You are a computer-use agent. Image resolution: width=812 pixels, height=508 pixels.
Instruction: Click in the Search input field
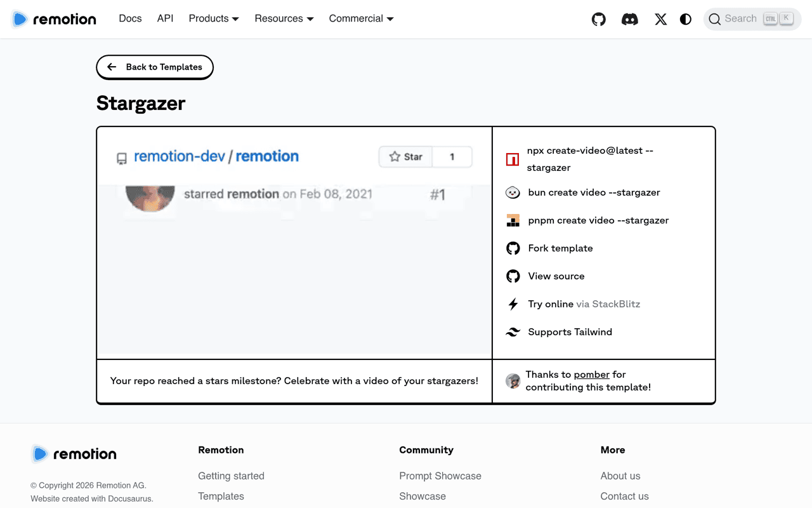point(752,19)
